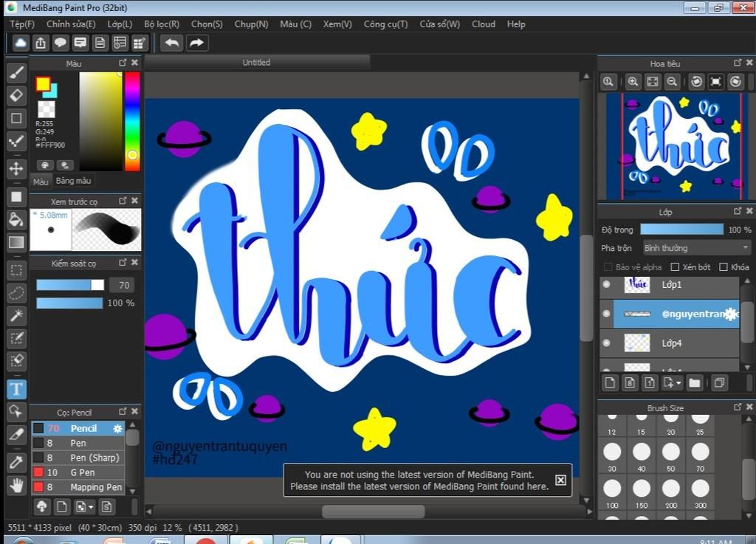
Task: Click zoom in icon in Navigator panel
Action: click(633, 81)
